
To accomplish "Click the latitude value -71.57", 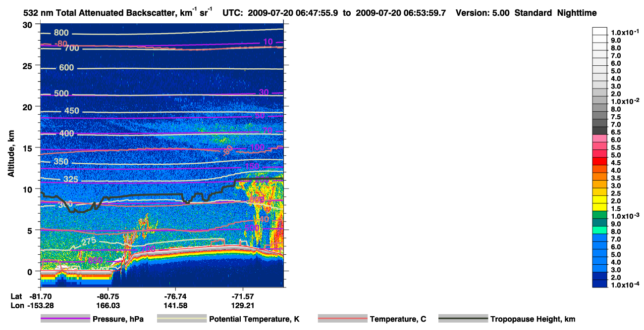I will coord(243,296).
